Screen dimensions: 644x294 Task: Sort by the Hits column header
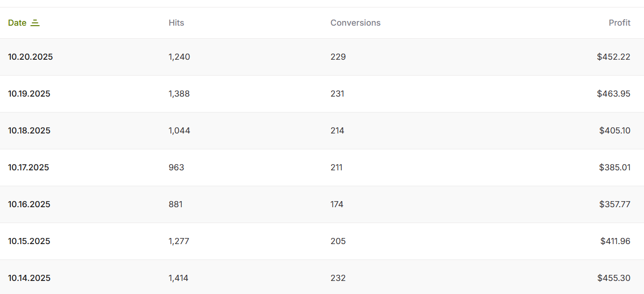(x=176, y=23)
